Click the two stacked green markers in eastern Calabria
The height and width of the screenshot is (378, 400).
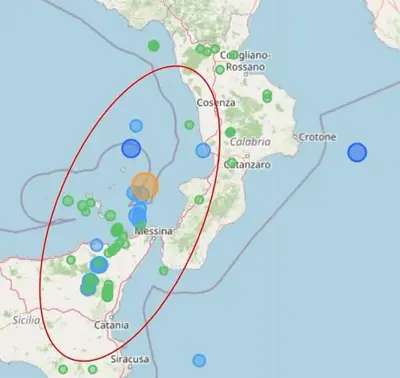click(x=267, y=96)
